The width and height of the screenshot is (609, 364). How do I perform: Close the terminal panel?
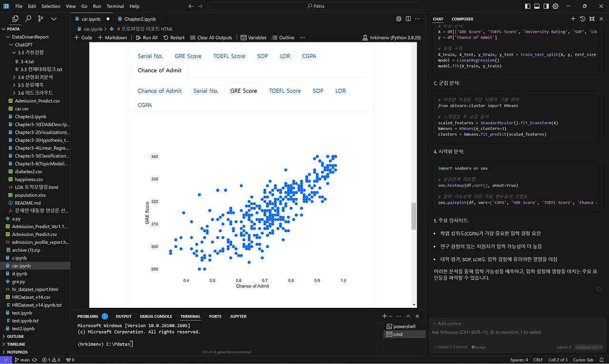[x=417, y=316]
